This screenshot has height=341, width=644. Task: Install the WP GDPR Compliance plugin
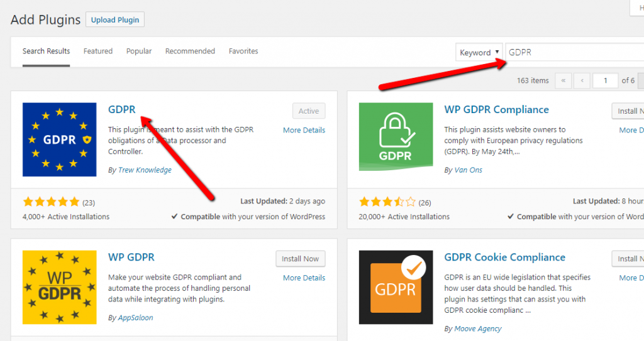[x=628, y=111]
